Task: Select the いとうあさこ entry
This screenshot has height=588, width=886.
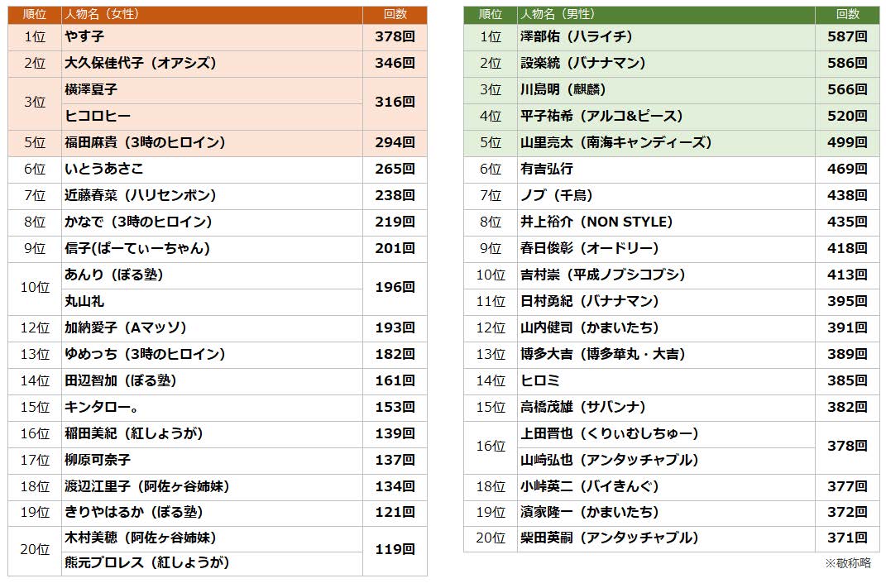Action: click(104, 169)
